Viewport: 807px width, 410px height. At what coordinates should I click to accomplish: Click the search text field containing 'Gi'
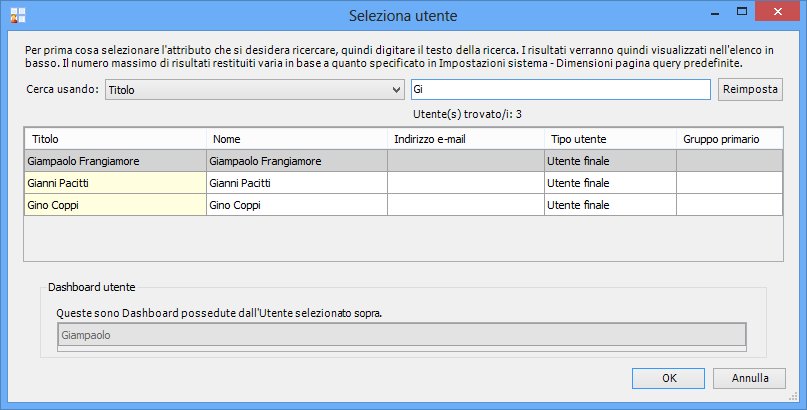(x=560, y=90)
